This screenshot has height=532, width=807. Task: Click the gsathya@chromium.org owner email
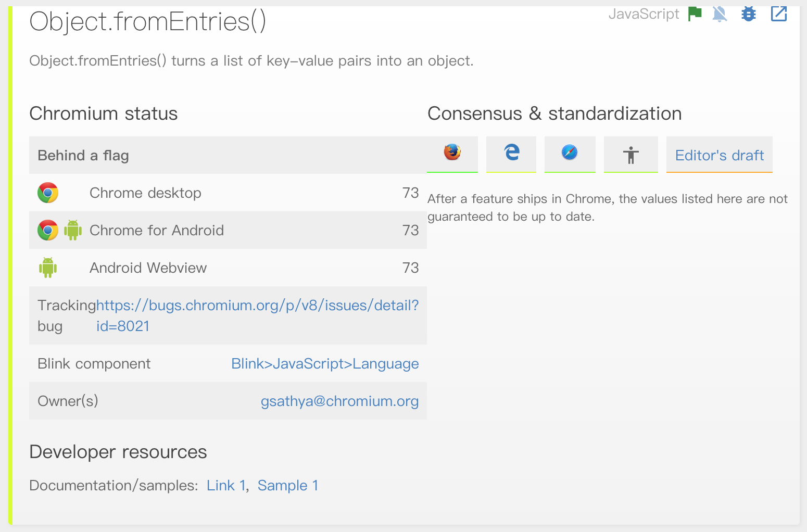[339, 401]
